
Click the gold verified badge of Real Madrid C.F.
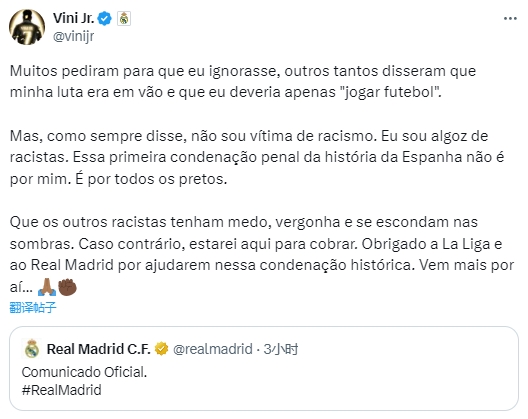(x=162, y=349)
